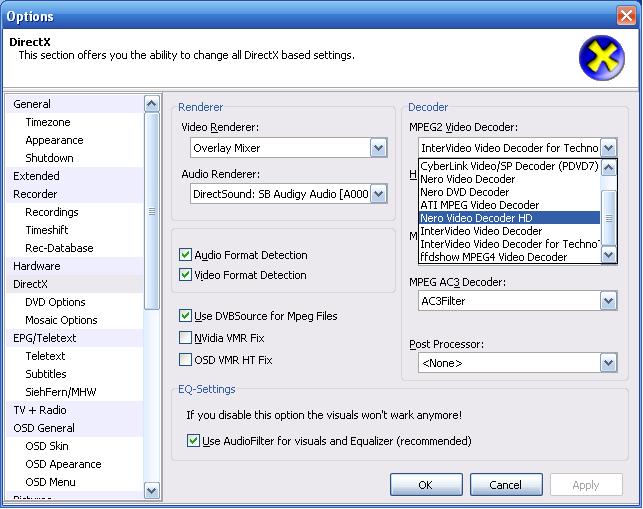This screenshot has height=509, width=643.
Task: Click decoder list scroll down arrow
Action: click(x=609, y=255)
